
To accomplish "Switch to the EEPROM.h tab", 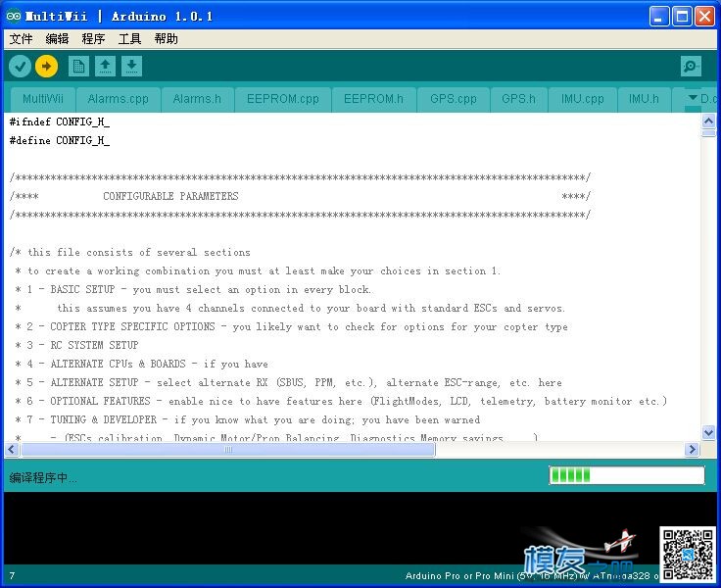I will tap(373, 99).
